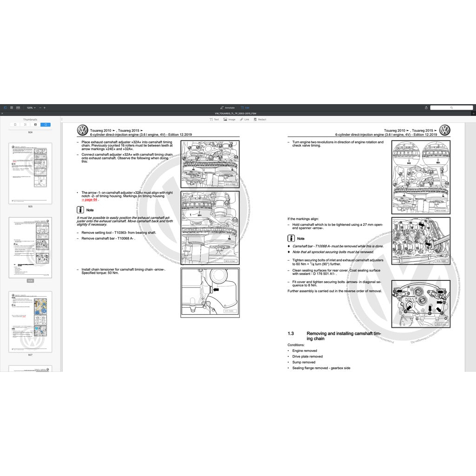Open the 120% zoom level dropdown

(x=30, y=107)
